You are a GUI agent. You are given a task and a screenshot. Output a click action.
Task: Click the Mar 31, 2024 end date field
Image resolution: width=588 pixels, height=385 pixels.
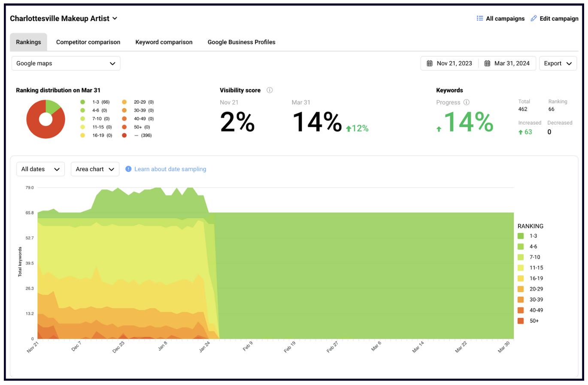[512, 64]
